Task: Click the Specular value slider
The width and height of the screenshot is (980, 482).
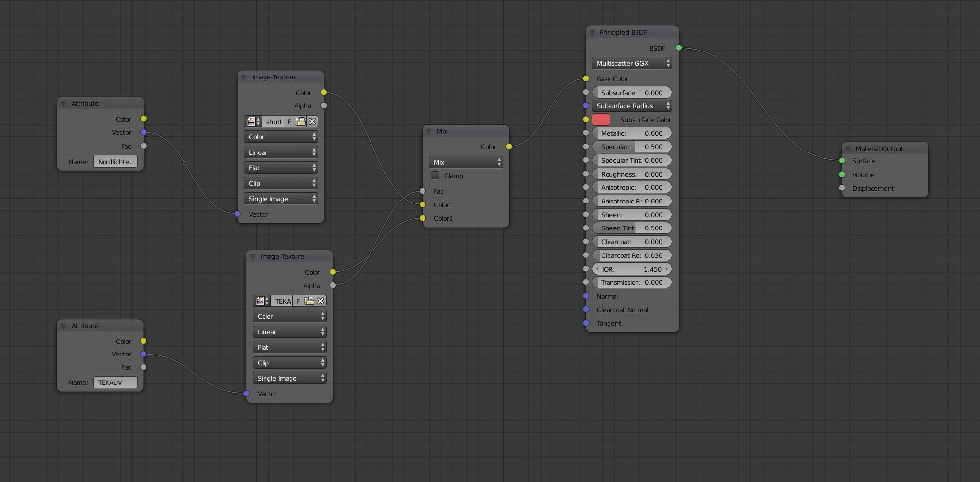Action: pyautogui.click(x=632, y=147)
